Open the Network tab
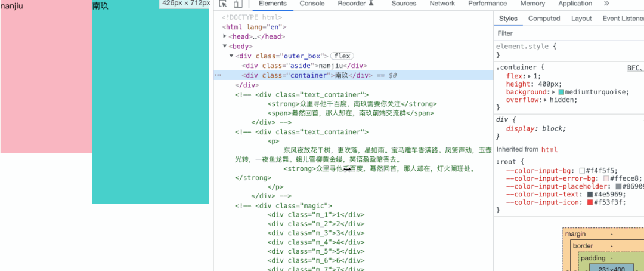 click(x=442, y=4)
